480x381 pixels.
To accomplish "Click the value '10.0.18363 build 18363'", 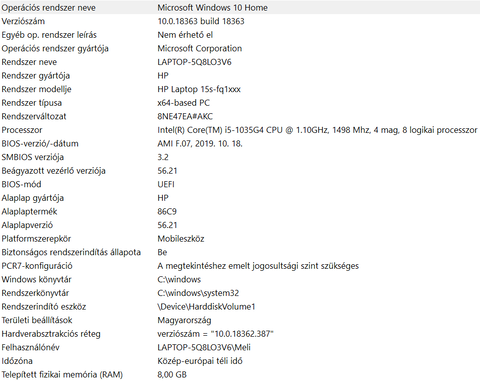I will (x=201, y=21).
